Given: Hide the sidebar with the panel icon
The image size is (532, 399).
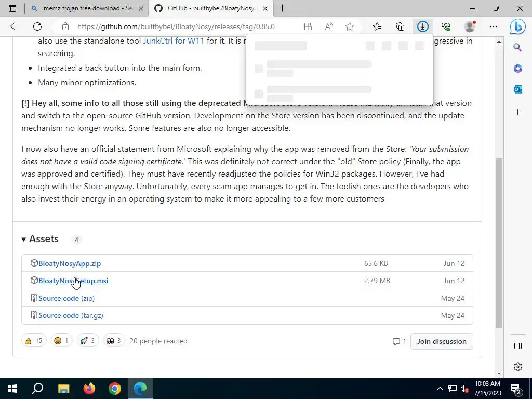Looking at the screenshot, I should pos(517,345).
